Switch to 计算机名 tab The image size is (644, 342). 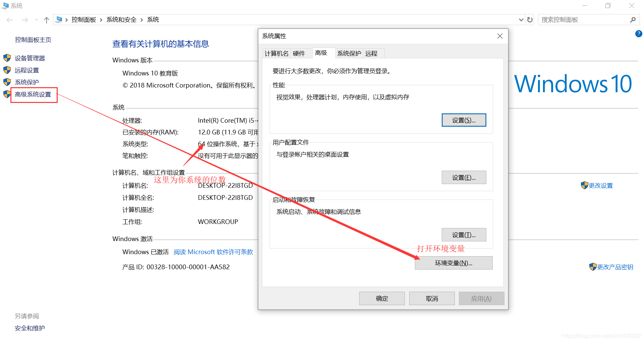[276, 53]
